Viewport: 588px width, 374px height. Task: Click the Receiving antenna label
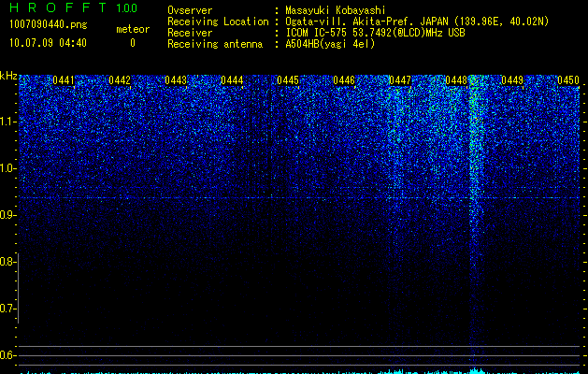tap(215, 44)
